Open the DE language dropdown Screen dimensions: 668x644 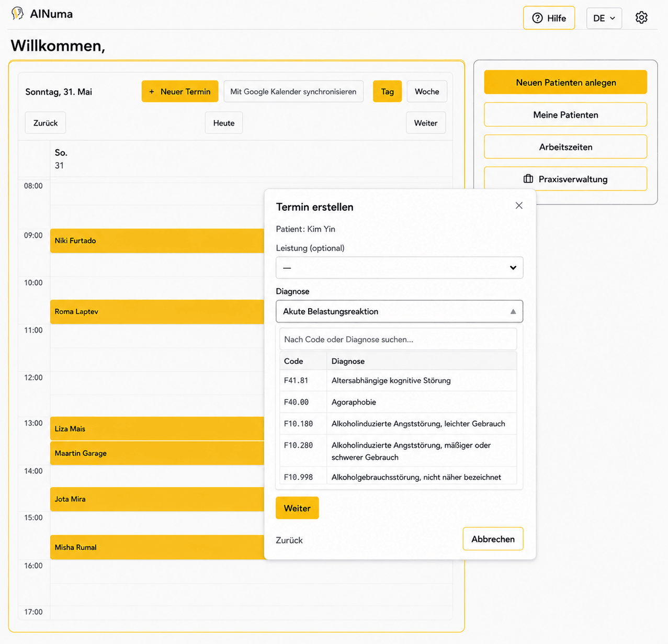click(x=604, y=18)
